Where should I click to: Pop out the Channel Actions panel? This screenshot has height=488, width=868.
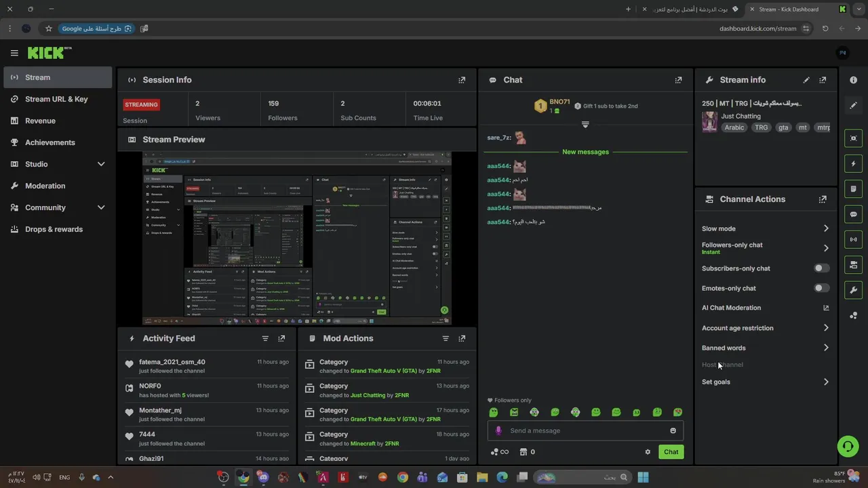click(x=823, y=199)
